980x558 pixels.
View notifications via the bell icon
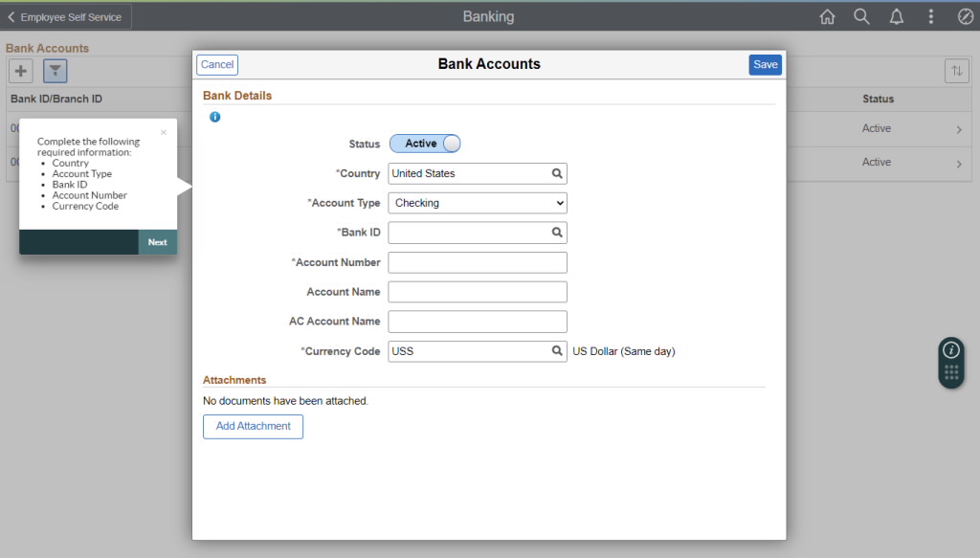pyautogui.click(x=896, y=16)
